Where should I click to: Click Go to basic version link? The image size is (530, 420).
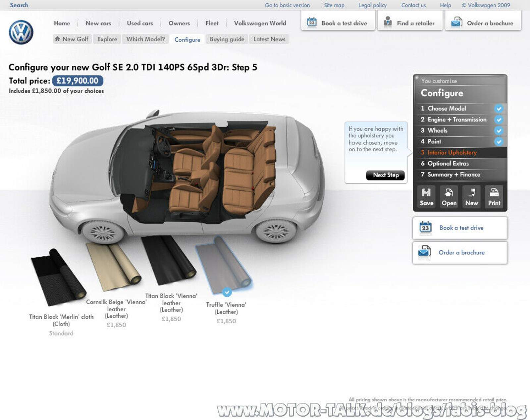287,5
